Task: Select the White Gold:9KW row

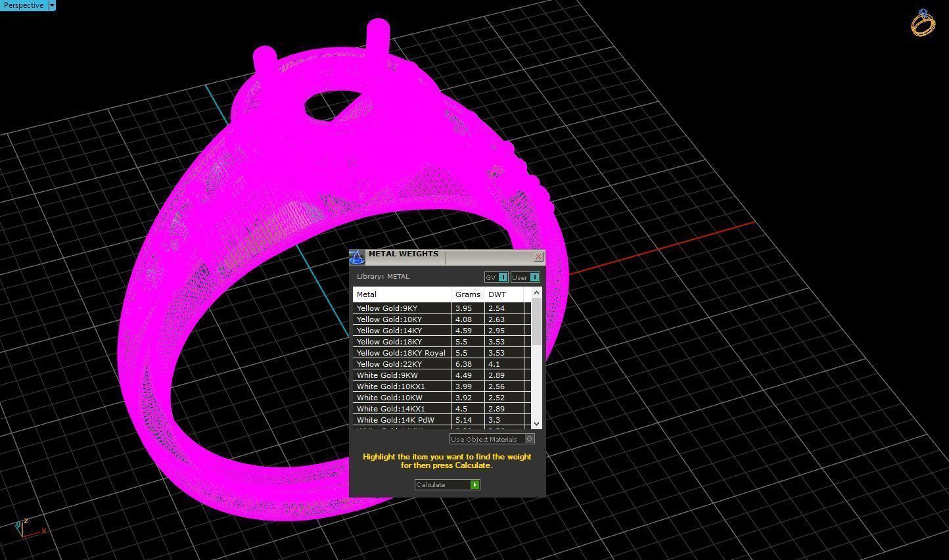Action: point(442,375)
